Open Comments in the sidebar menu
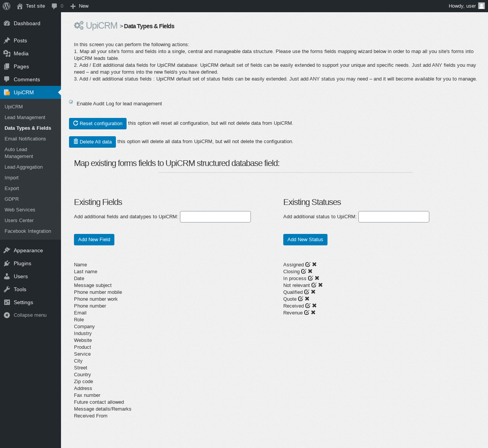The image size is (488, 448). pyautogui.click(x=30, y=79)
